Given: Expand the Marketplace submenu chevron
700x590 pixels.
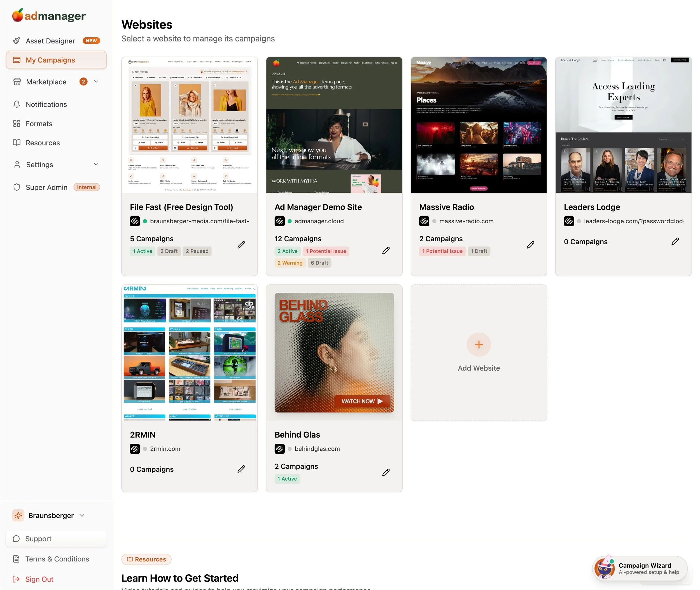Looking at the screenshot, I should click(x=96, y=82).
